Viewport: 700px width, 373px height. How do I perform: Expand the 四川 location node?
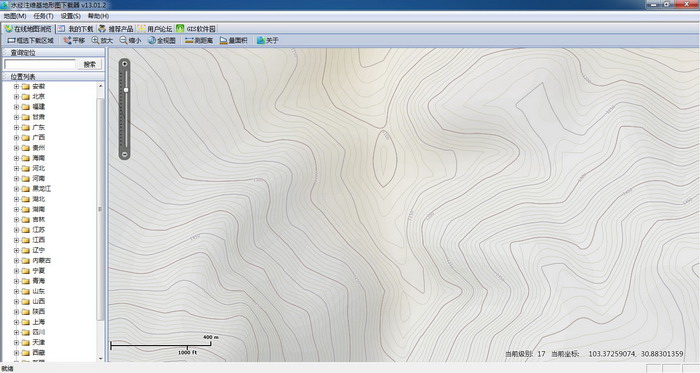pos(16,332)
